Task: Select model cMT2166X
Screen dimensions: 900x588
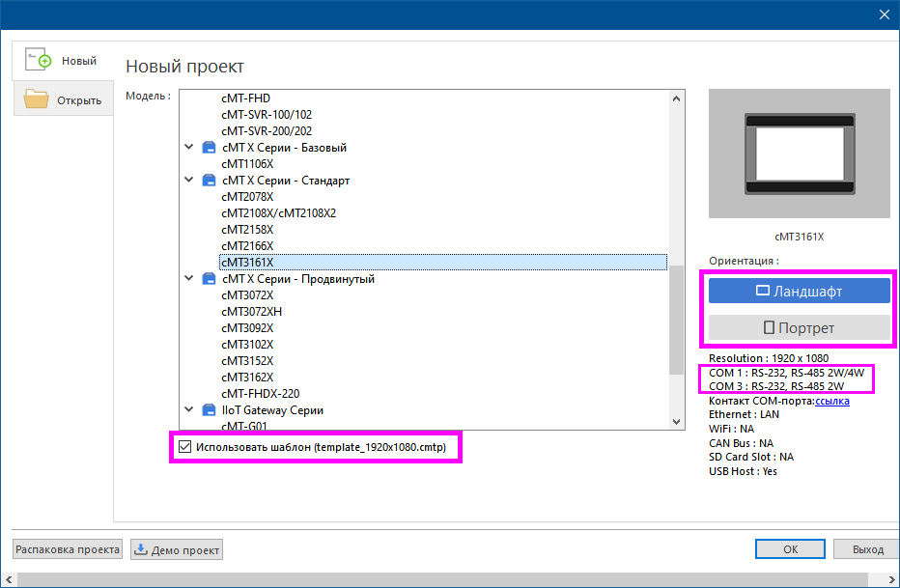Action: (247, 246)
